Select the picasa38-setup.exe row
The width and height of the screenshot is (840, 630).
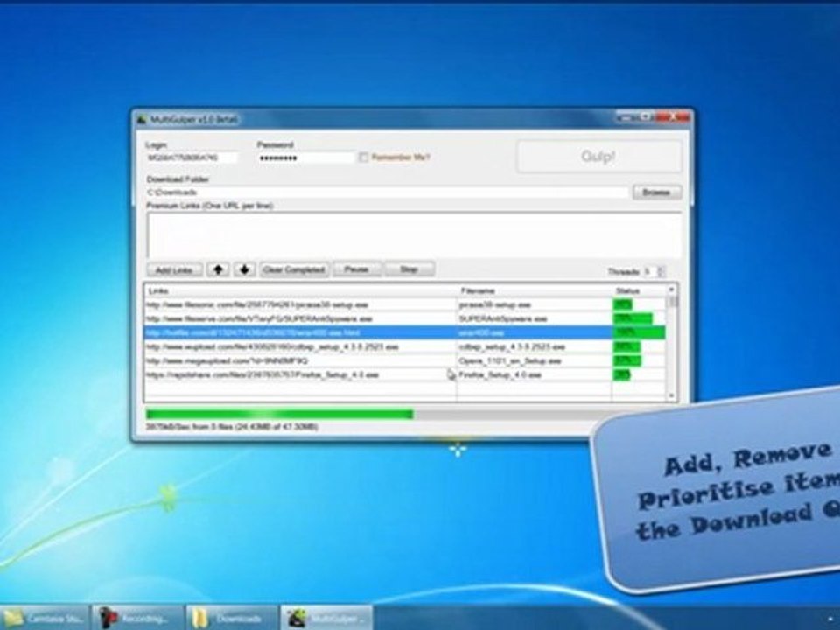pyautogui.click(x=405, y=304)
